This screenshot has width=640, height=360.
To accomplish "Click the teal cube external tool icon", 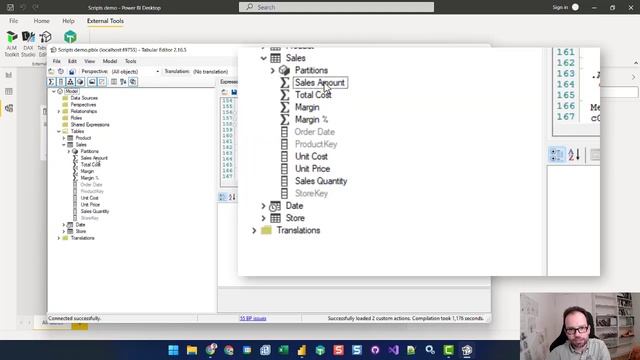I will (x=70, y=37).
